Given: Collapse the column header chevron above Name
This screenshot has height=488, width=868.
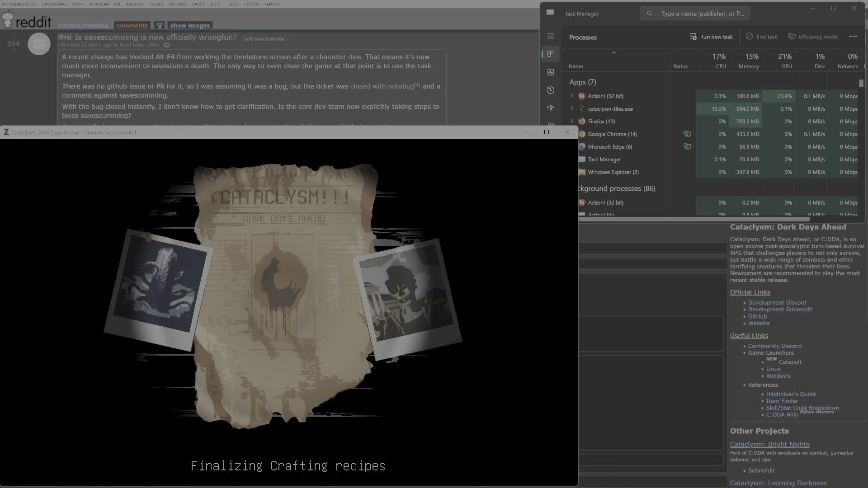Looking at the screenshot, I should pos(613,53).
